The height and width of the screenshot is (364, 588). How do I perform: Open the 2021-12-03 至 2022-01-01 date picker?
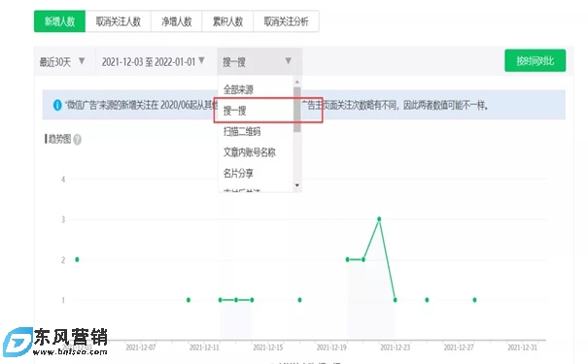(154, 61)
